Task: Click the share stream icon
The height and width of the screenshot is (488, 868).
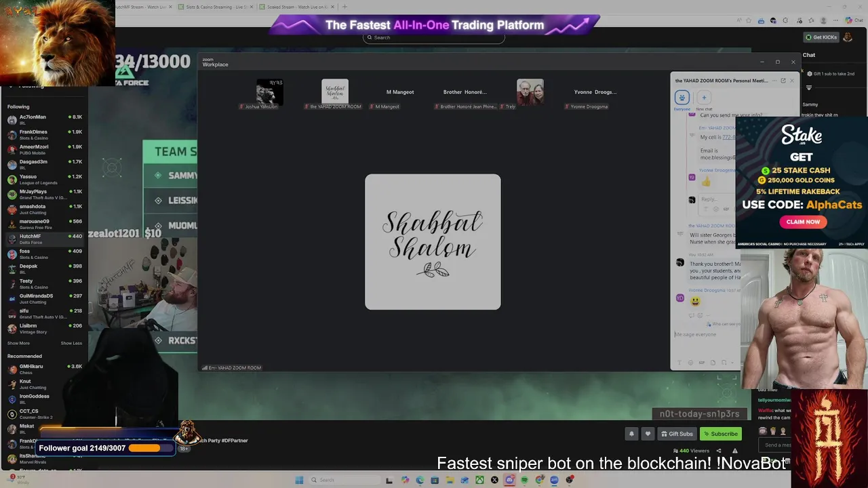Action: [x=720, y=451]
